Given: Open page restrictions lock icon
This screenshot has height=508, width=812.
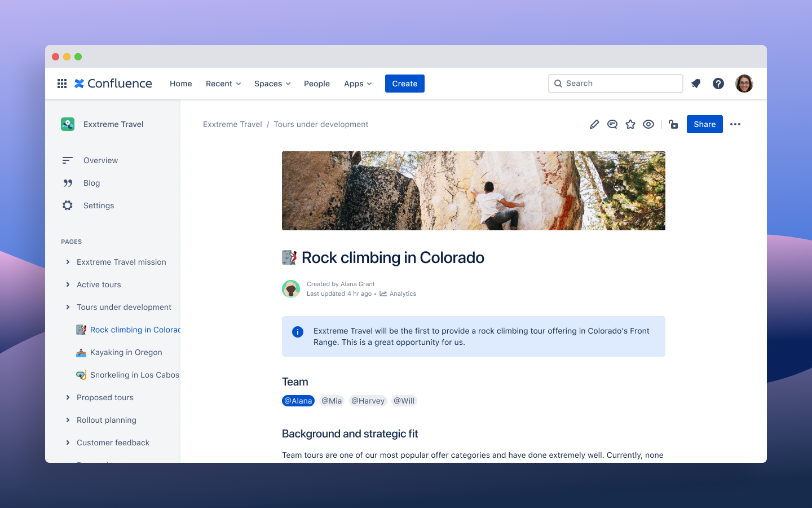Looking at the screenshot, I should coord(673,124).
